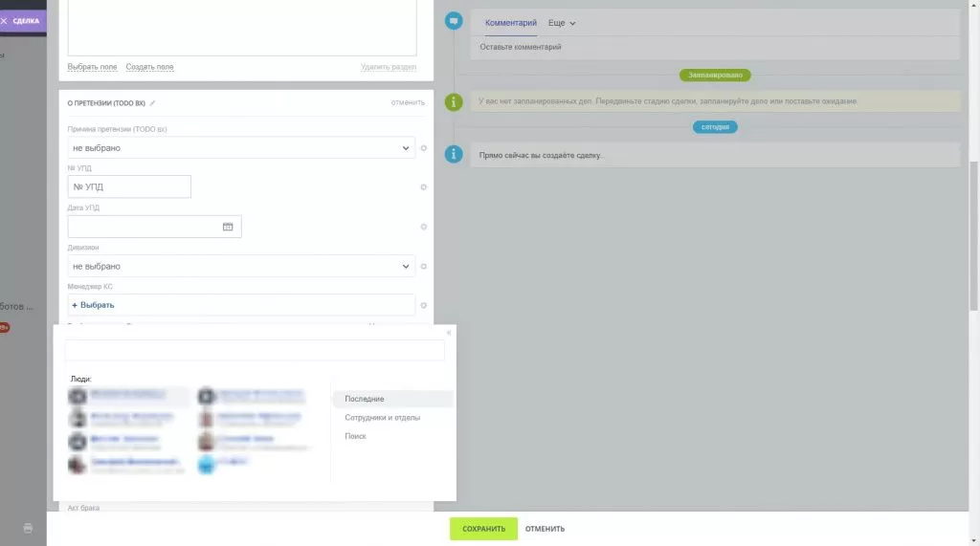Click the gear icon beside Дивизион dropdown
The width and height of the screenshot is (980, 546).
click(423, 267)
